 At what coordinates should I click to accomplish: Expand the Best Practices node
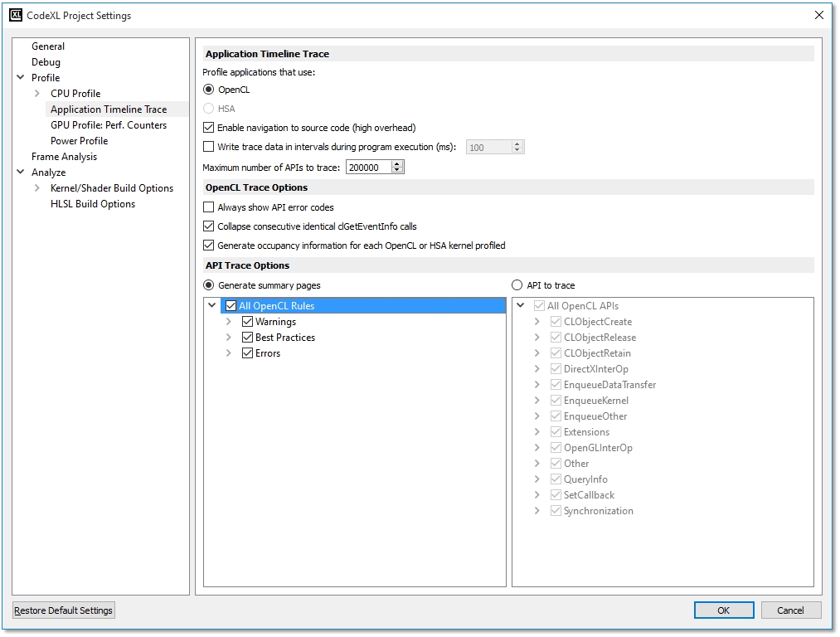tap(228, 338)
